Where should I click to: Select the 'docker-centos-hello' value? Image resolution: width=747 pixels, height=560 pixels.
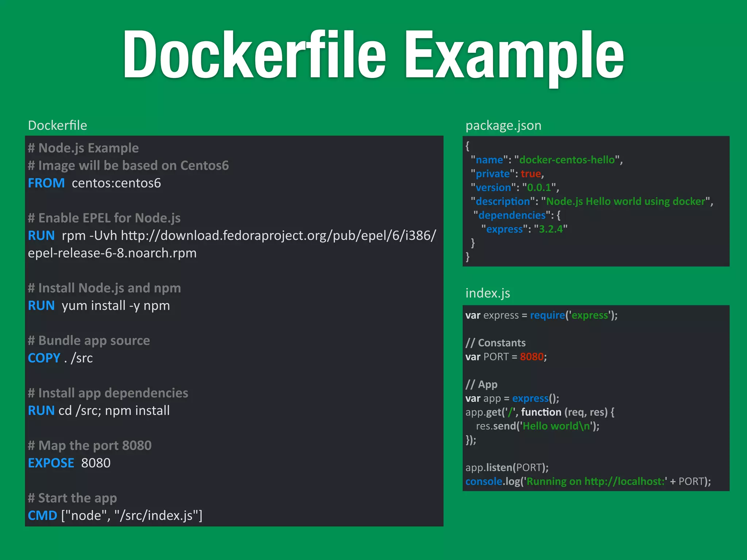pyautogui.click(x=567, y=160)
